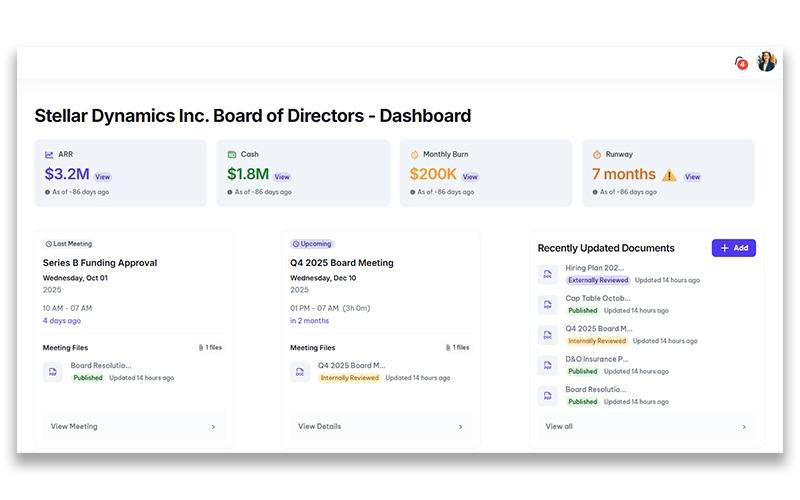Click the $3.2M ARR value

tap(67, 174)
